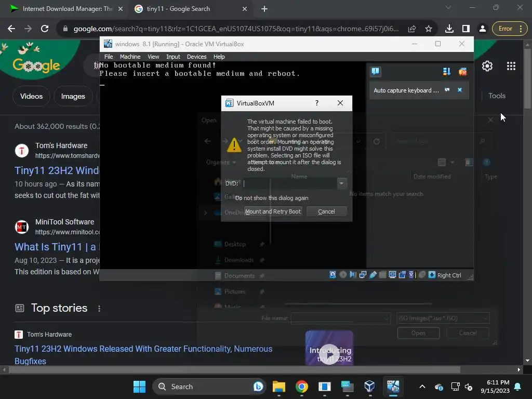Open VirtualBox Machine menu
The image size is (532, 399).
pos(130,57)
